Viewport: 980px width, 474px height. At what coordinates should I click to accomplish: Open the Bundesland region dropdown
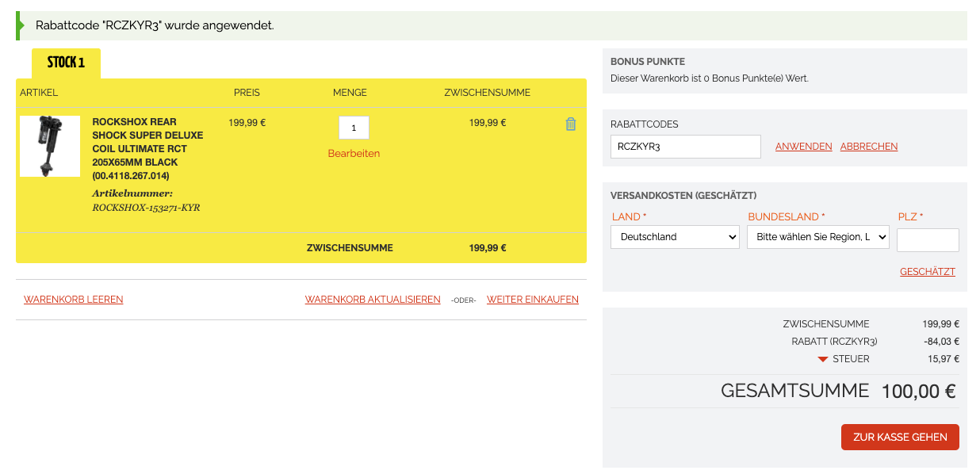[817, 237]
